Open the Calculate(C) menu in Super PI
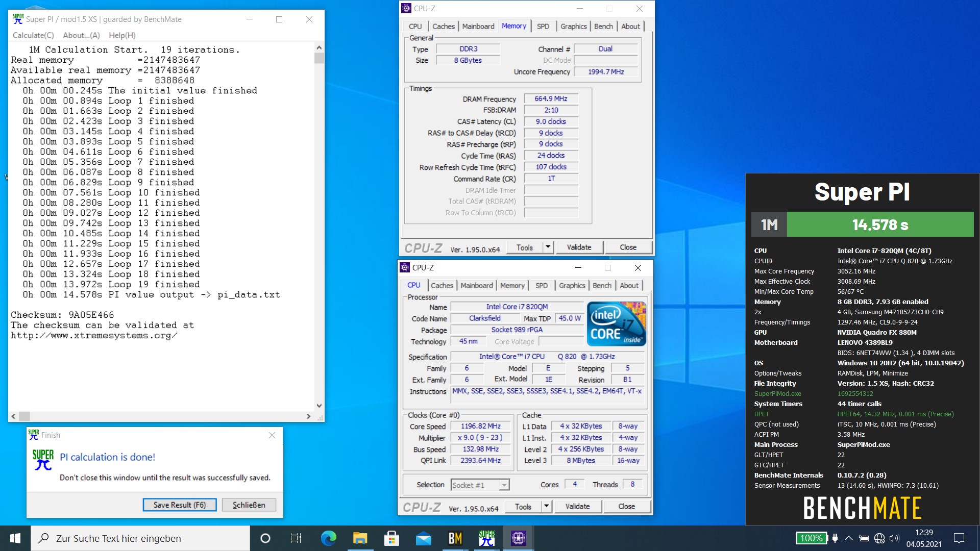 click(x=33, y=35)
